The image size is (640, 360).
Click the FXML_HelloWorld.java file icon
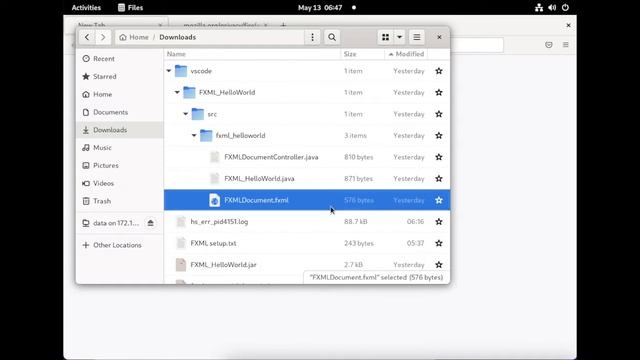click(x=215, y=178)
